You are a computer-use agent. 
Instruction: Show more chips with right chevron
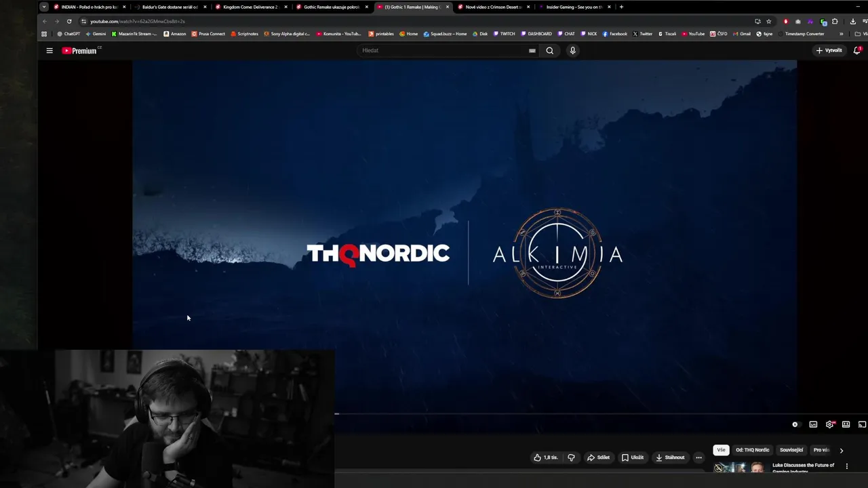click(x=842, y=450)
